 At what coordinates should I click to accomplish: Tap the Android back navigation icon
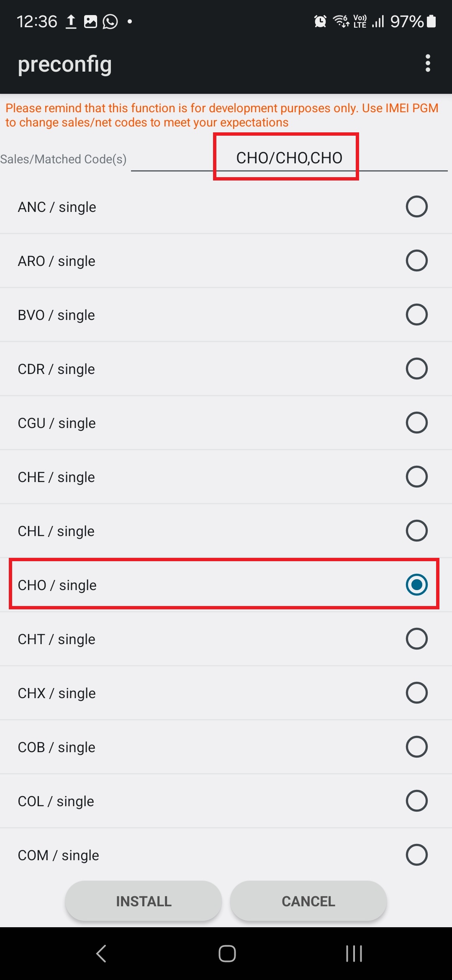tap(101, 954)
